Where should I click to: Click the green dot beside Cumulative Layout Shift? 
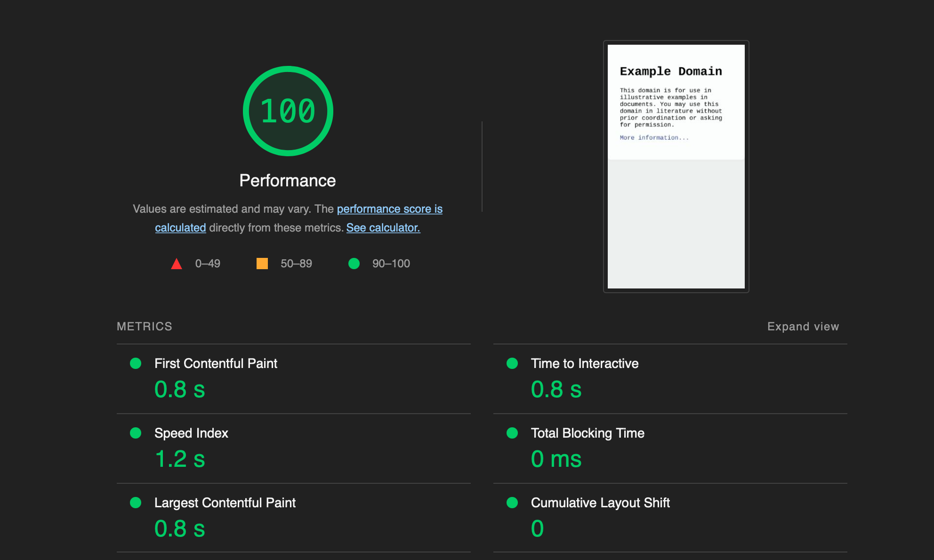512,503
